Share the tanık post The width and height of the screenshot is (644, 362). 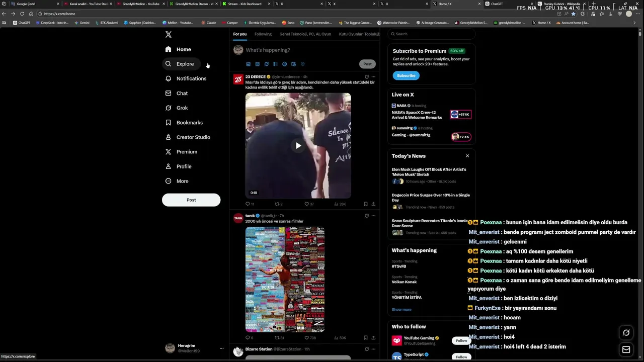[x=373, y=338]
